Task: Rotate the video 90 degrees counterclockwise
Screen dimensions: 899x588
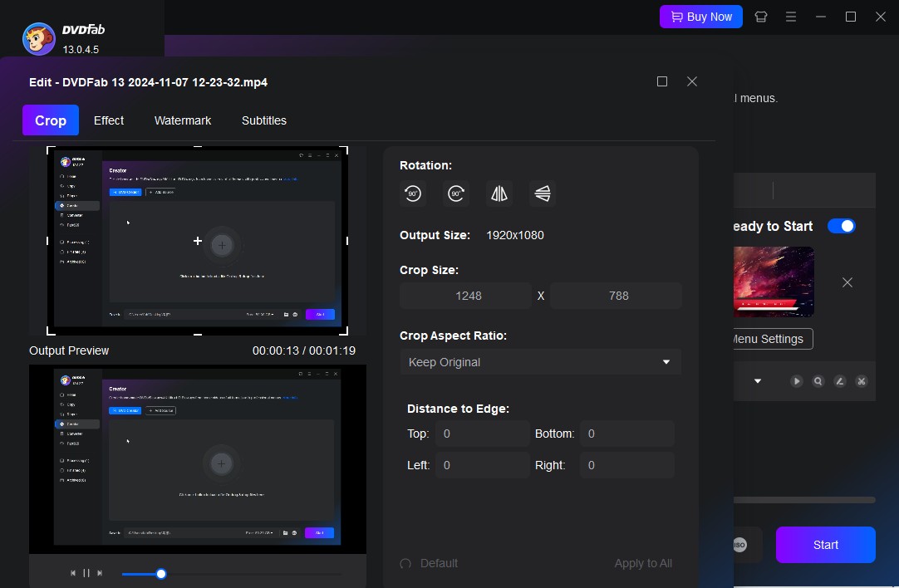Action: coord(413,194)
